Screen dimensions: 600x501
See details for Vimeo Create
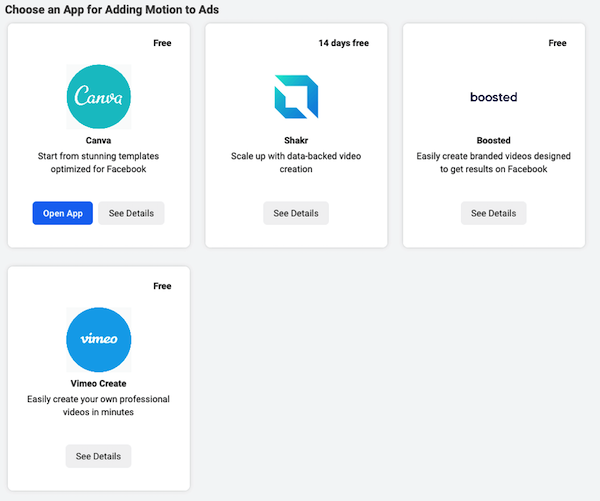tap(98, 456)
